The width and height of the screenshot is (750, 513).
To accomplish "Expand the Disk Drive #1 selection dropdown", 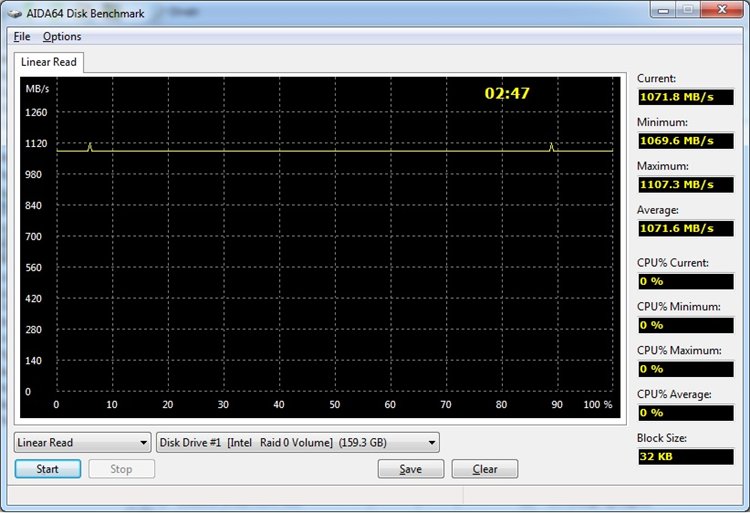I will (298, 443).
